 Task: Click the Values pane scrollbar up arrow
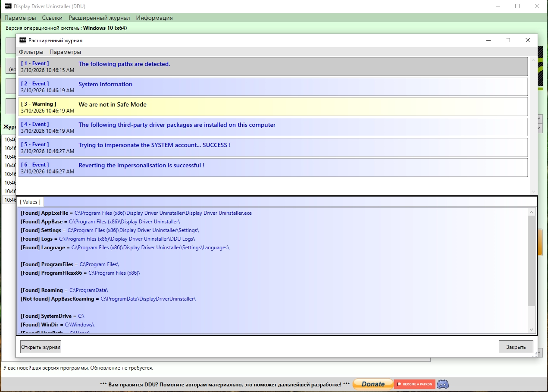531,212
